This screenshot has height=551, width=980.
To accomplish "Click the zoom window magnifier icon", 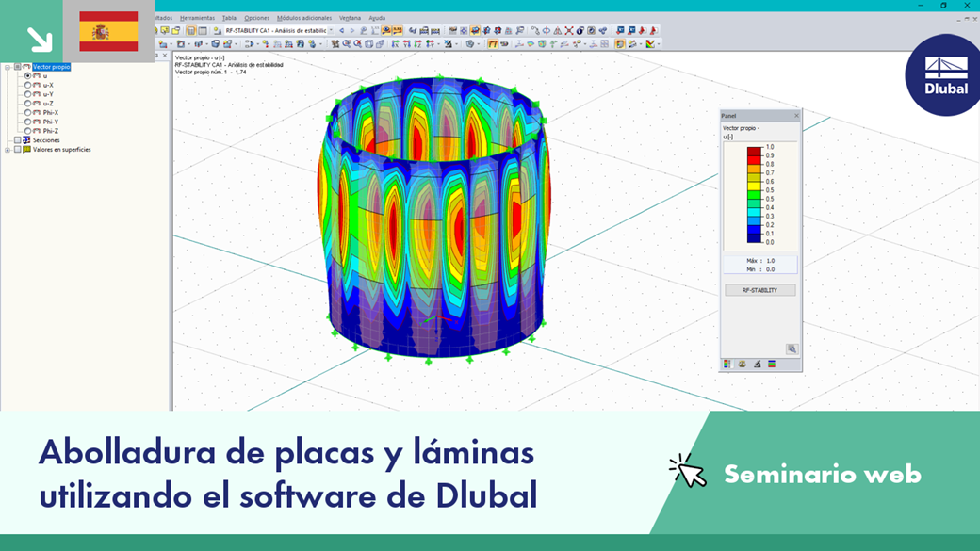I will point(346,44).
